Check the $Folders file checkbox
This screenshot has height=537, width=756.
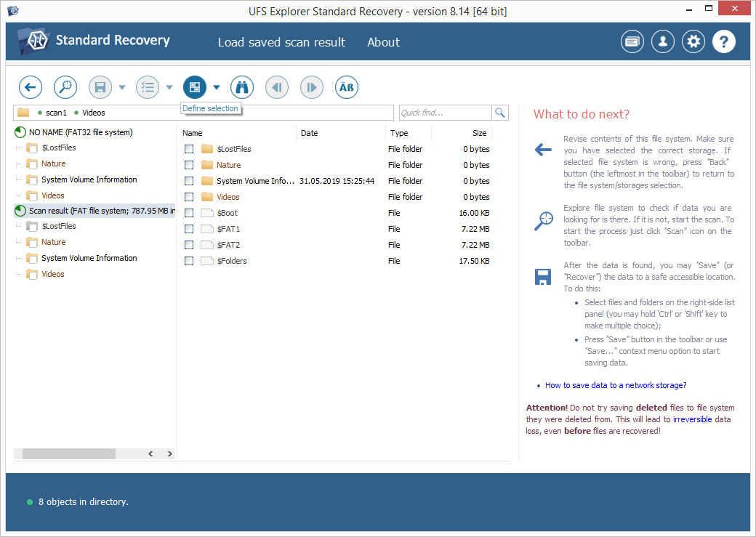pyautogui.click(x=189, y=261)
